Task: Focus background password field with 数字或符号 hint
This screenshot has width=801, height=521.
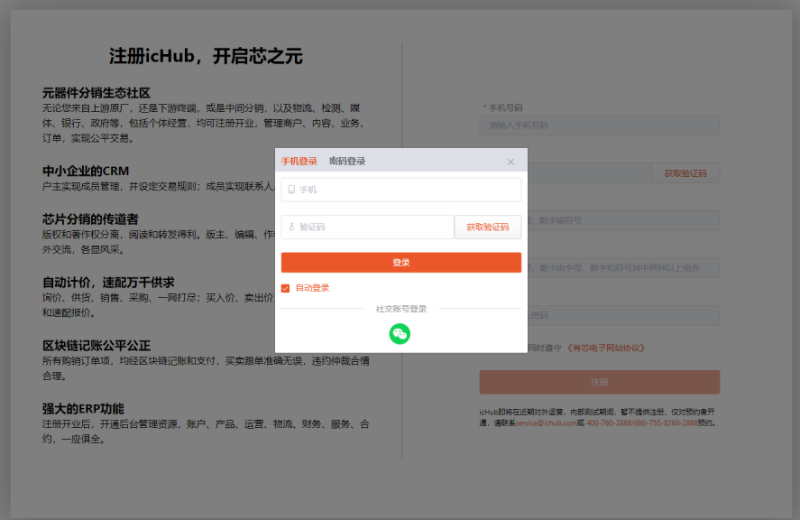Action: [623, 220]
